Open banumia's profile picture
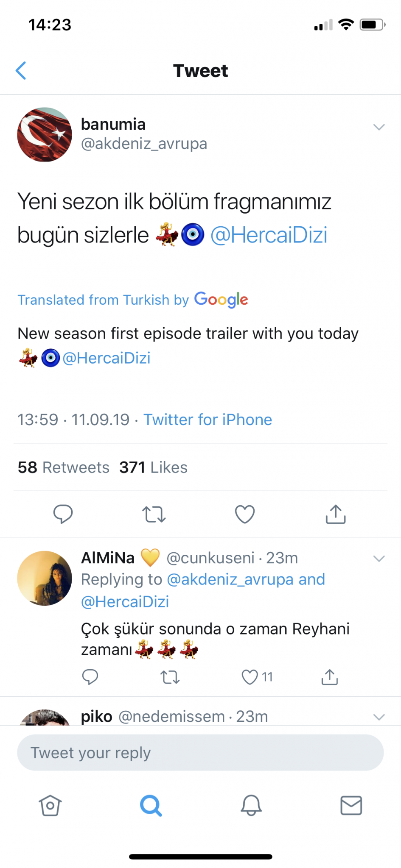This screenshot has width=401, height=868. [x=45, y=134]
